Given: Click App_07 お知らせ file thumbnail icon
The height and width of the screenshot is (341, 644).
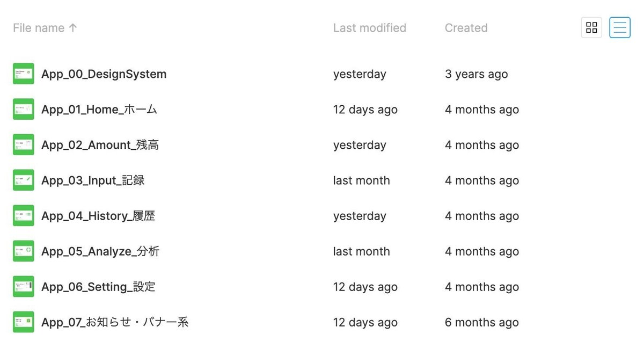Looking at the screenshot, I should coord(24,322).
